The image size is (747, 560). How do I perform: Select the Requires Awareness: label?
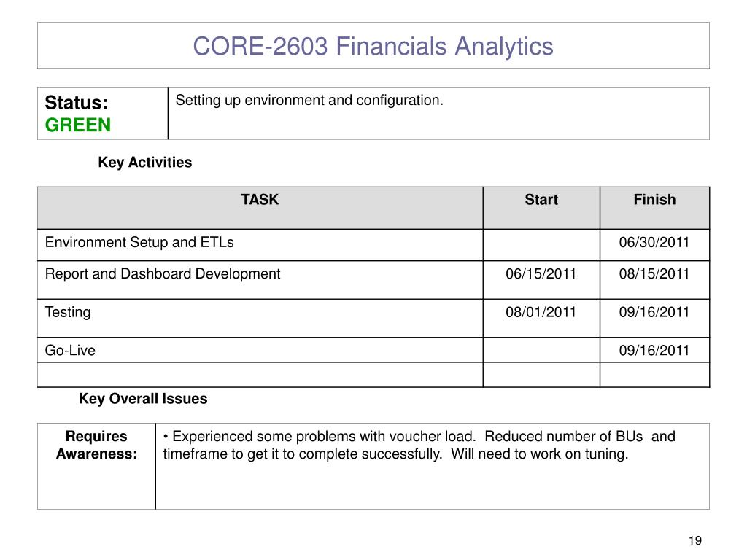coord(97,446)
